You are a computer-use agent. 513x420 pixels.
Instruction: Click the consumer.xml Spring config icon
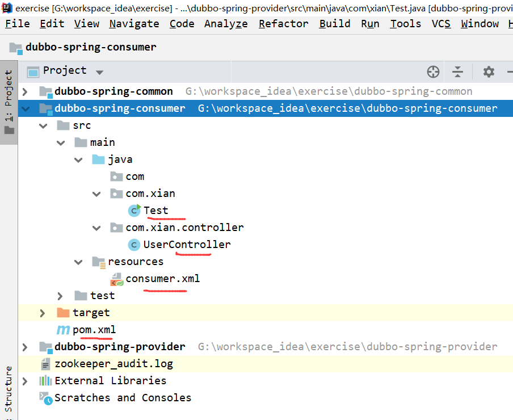pyautogui.click(x=117, y=279)
